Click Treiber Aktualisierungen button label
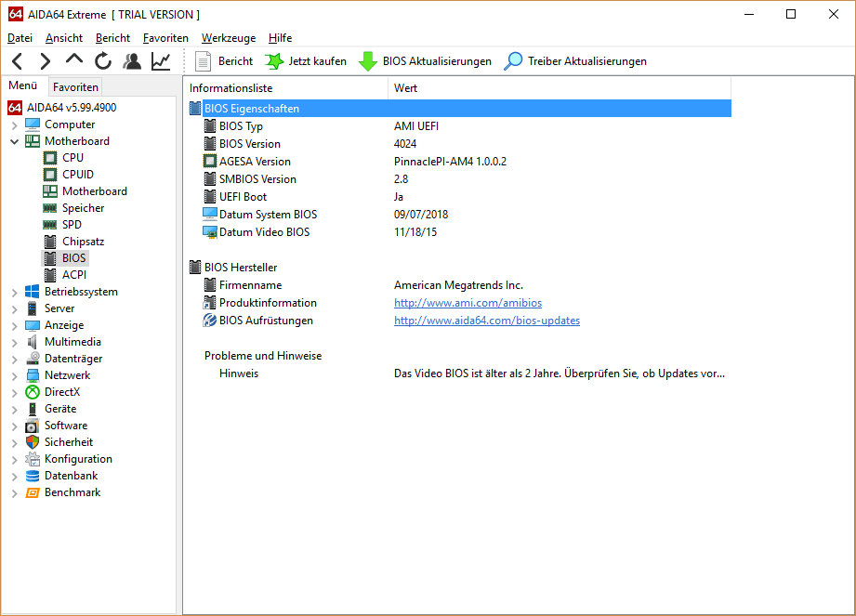 coord(586,61)
